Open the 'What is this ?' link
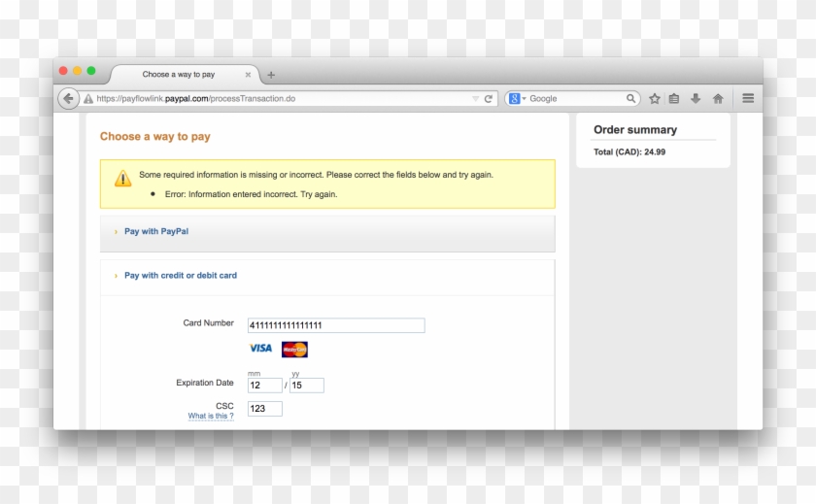 point(211,416)
